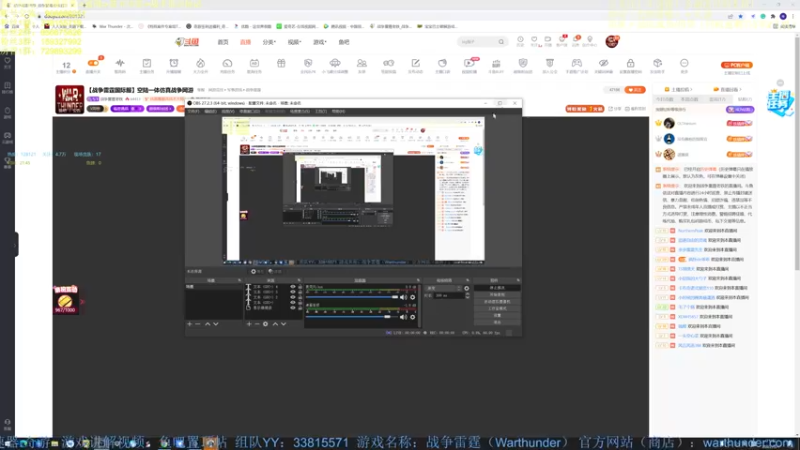Open 鱼吧 tab in Douyu navigation
Viewport: 800px width, 450px height.
pos(344,42)
